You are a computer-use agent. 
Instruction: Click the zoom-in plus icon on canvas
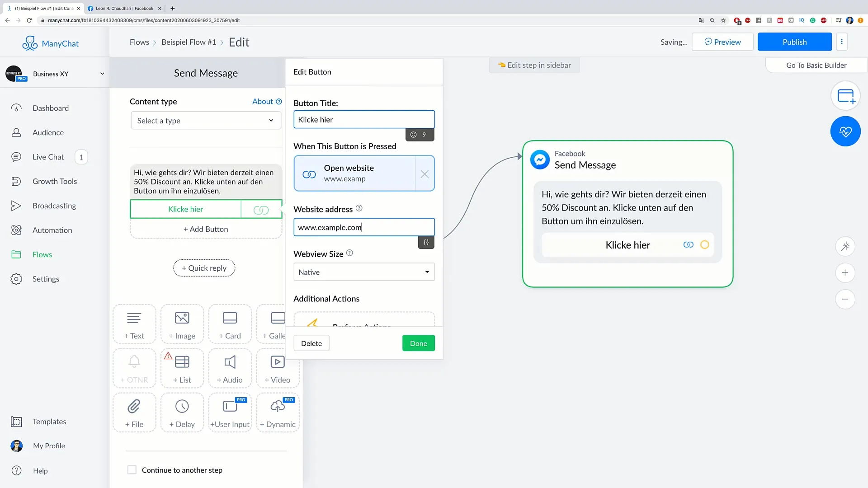click(845, 273)
